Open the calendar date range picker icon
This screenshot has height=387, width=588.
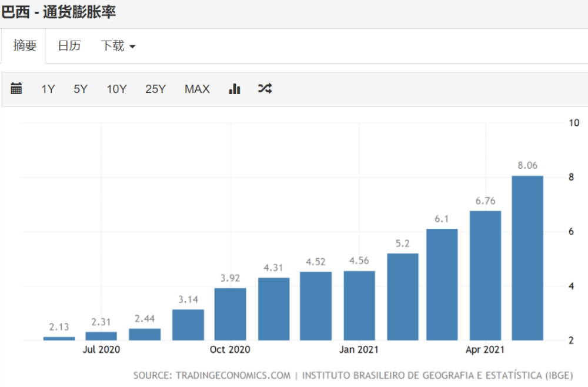[16, 88]
